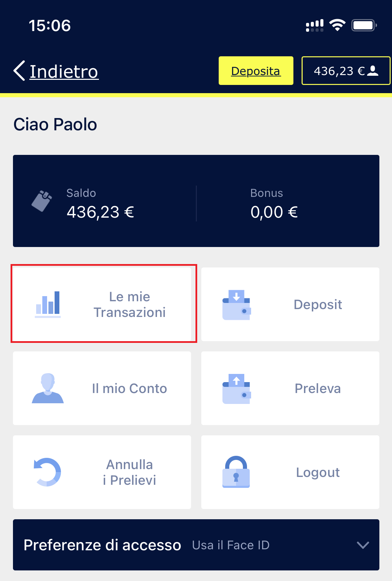Tap the Il mio Conto person icon

[x=48, y=388]
